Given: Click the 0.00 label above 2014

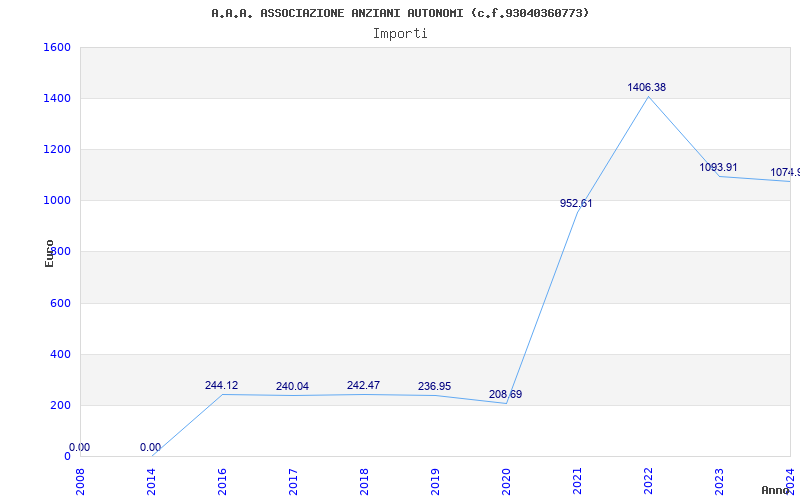Looking at the screenshot, I should click(151, 447).
